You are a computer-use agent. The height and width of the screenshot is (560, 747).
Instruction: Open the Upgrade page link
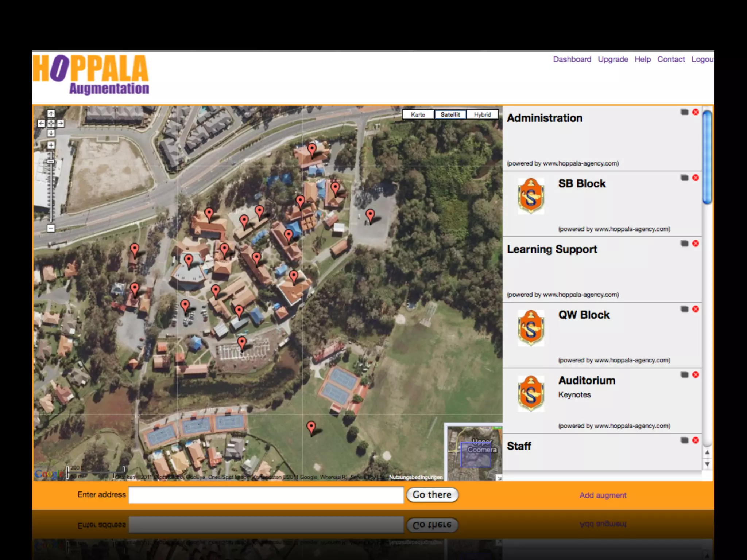pos(613,59)
